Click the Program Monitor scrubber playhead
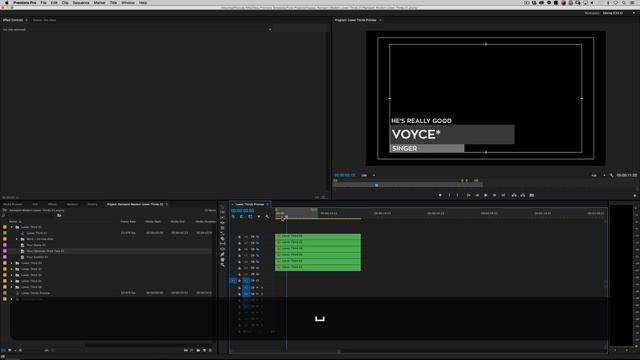 click(x=376, y=185)
